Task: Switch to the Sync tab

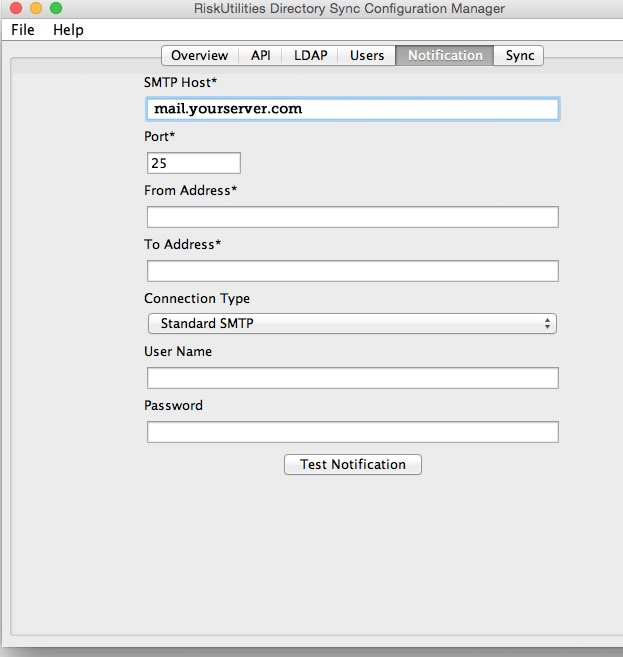Action: tap(520, 55)
